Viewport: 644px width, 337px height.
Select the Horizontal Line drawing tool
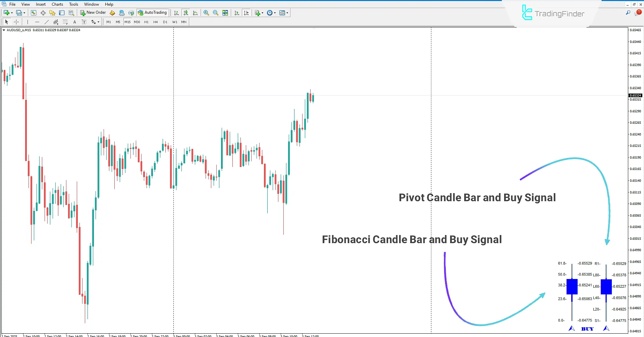tap(37, 22)
